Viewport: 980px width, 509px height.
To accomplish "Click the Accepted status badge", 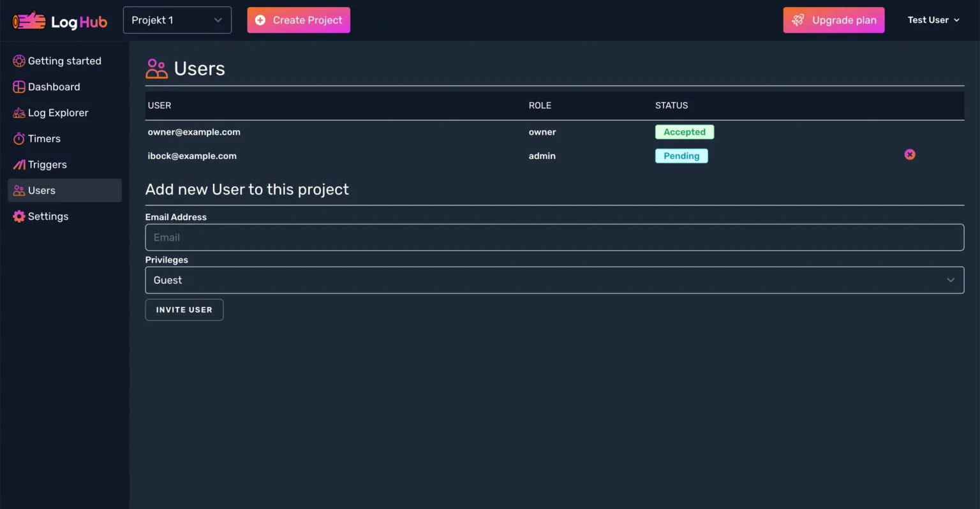I will click(x=684, y=132).
